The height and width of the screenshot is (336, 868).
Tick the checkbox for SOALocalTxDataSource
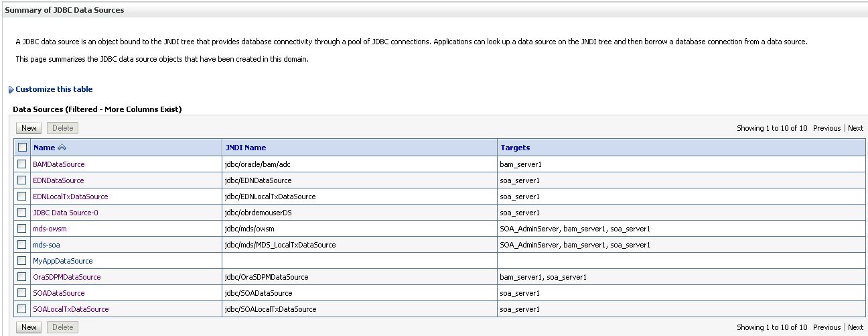click(x=22, y=309)
